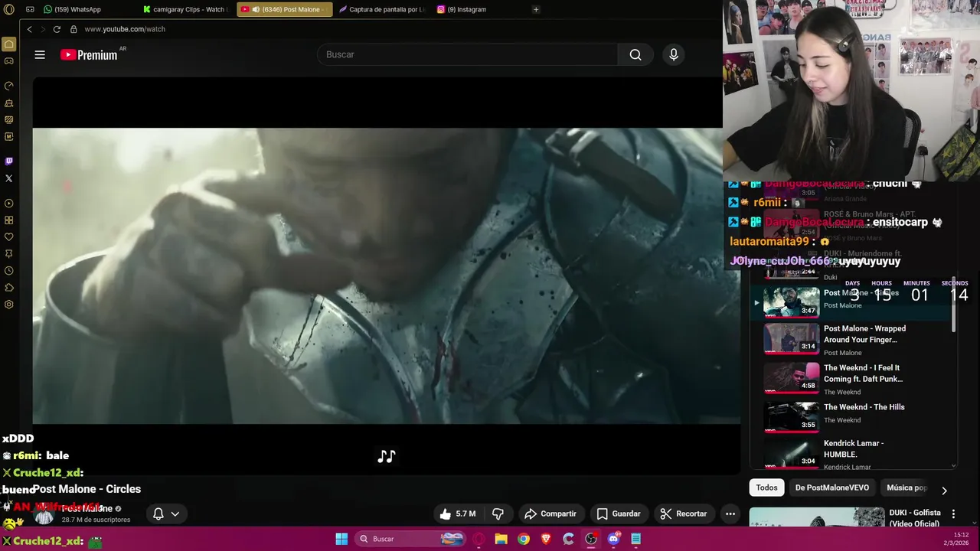Click the YouTube Premium logo
This screenshot has height=551, width=980.
[89, 54]
